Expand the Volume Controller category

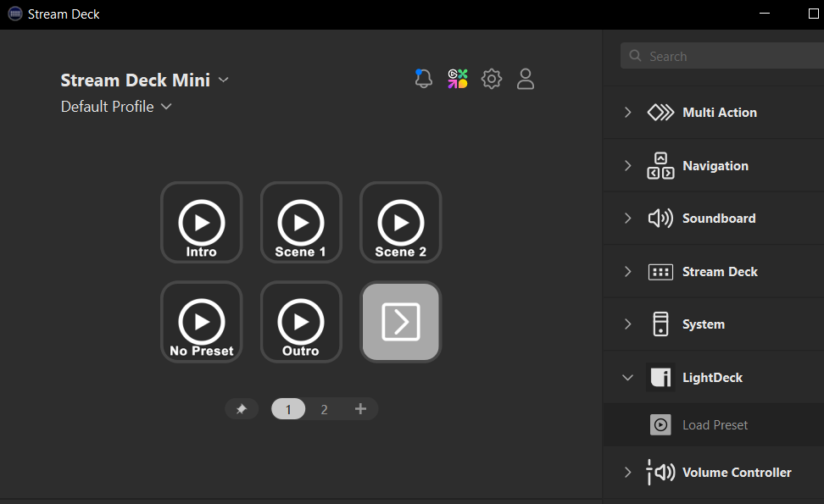click(627, 472)
